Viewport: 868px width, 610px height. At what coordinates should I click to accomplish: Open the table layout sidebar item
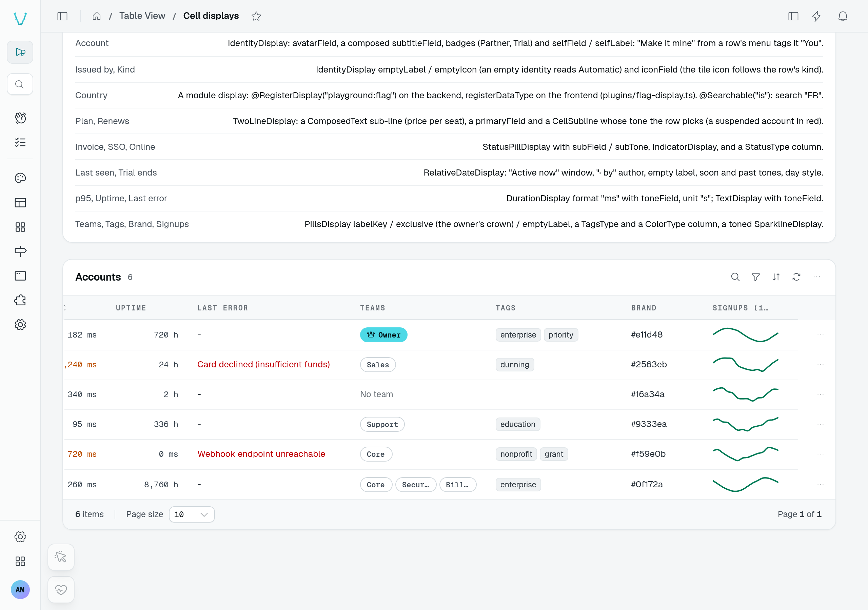[20, 203]
